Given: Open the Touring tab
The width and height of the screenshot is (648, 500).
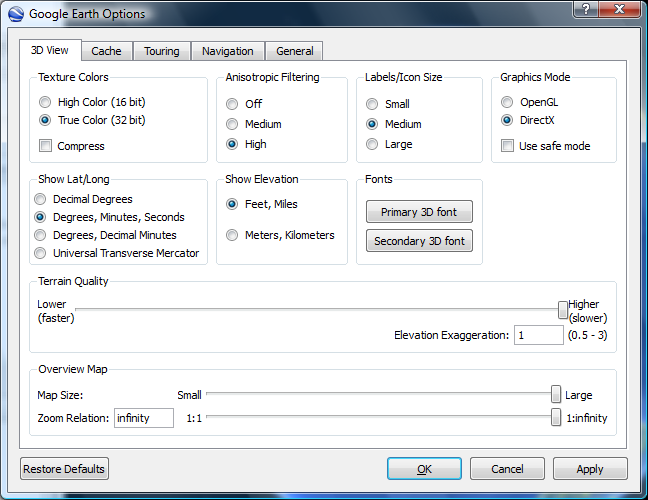Looking at the screenshot, I should tap(162, 51).
